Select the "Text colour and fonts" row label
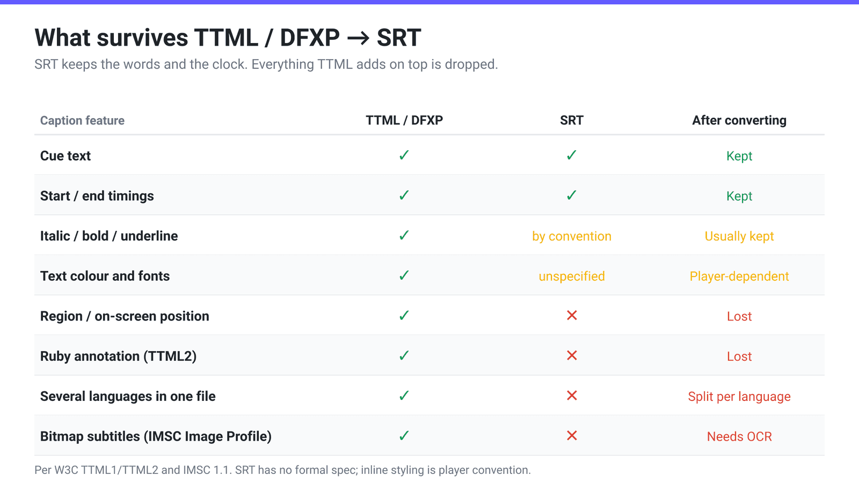The width and height of the screenshot is (859, 504). click(105, 276)
